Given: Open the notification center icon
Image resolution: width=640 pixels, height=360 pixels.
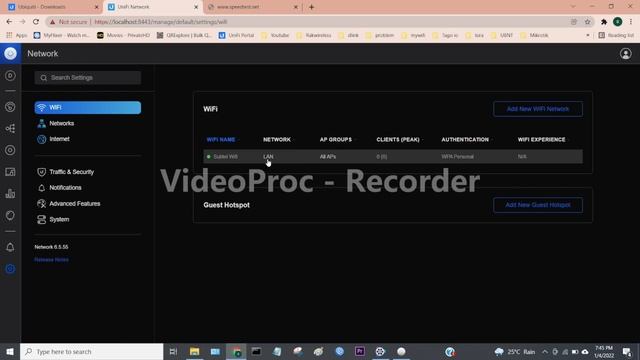Looking at the screenshot, I should click(x=627, y=351).
